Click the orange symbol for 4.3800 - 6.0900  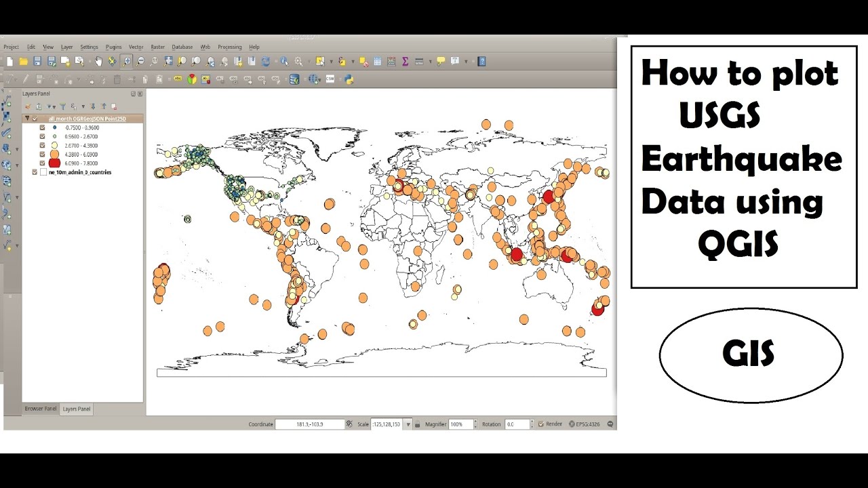[x=55, y=155]
